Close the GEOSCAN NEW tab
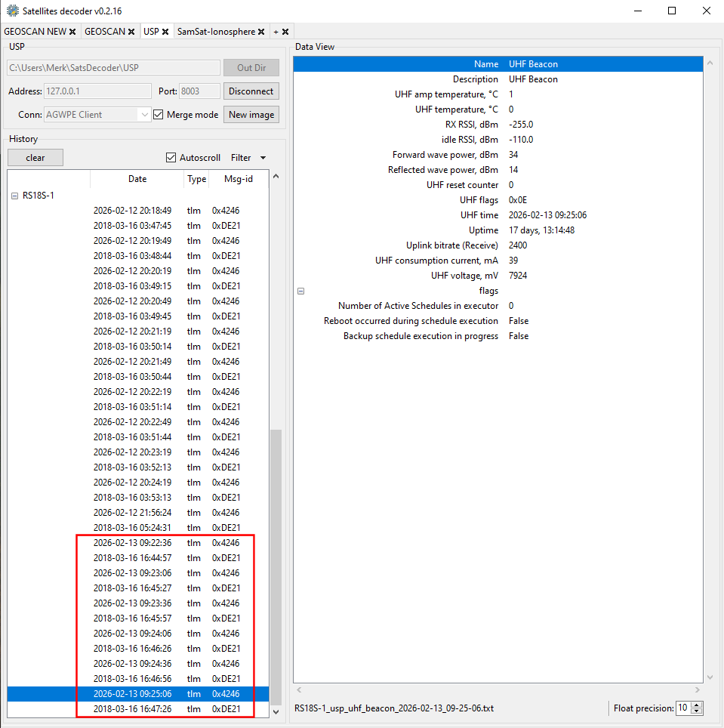Viewport: 724px width, 728px height. (72, 32)
